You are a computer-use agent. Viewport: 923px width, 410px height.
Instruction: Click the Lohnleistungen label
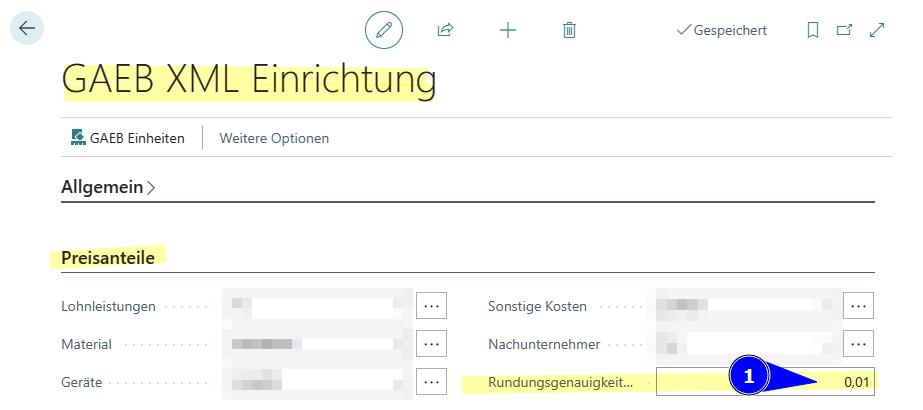coord(108,306)
